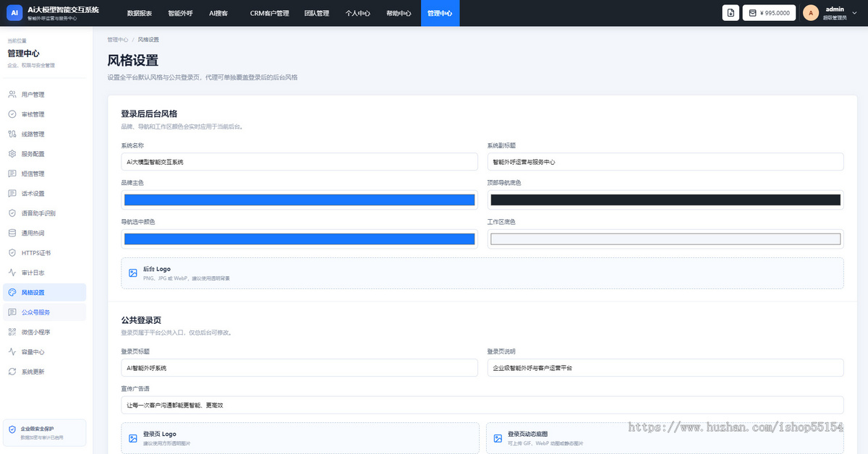
Task: Open 审计日志 via its pulse icon
Action: click(12, 273)
